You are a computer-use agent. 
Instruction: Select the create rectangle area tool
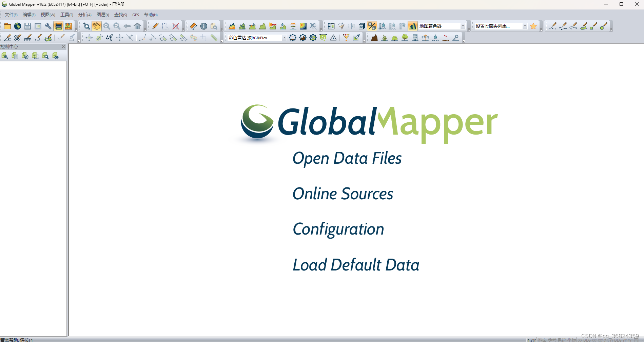pos(593,26)
